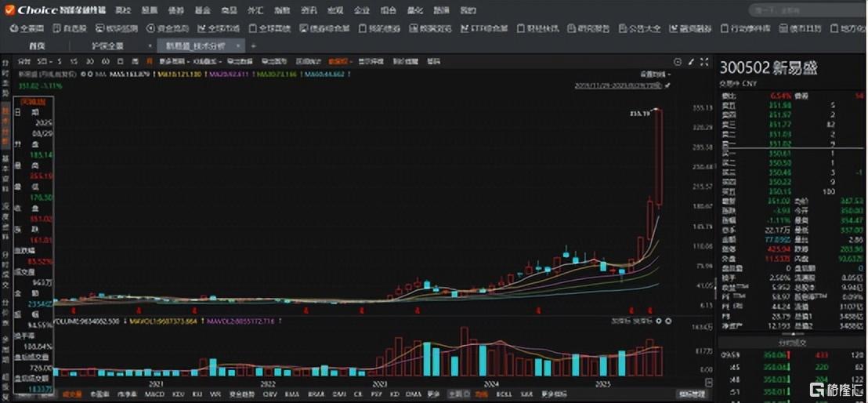
Task: Open the 财经快讯 toolbar shortcut
Action: tap(537, 28)
